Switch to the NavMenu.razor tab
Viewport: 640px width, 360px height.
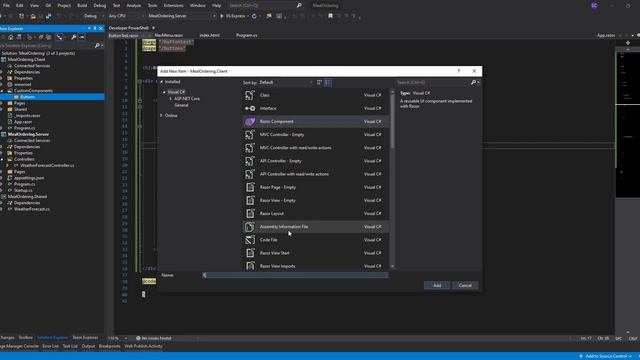(169, 36)
